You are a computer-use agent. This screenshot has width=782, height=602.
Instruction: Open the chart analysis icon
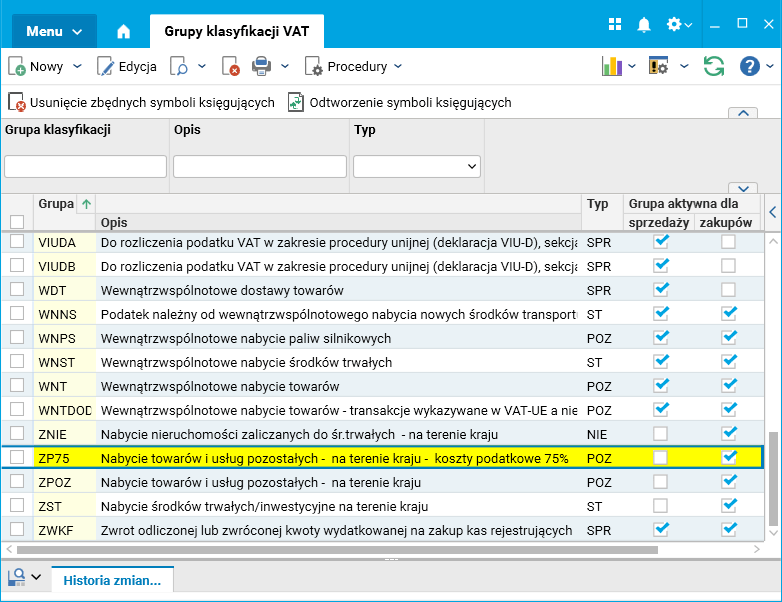coord(612,66)
